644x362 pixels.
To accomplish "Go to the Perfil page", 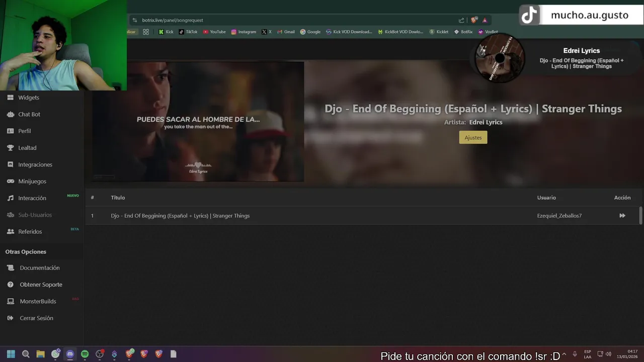I will coord(25,131).
